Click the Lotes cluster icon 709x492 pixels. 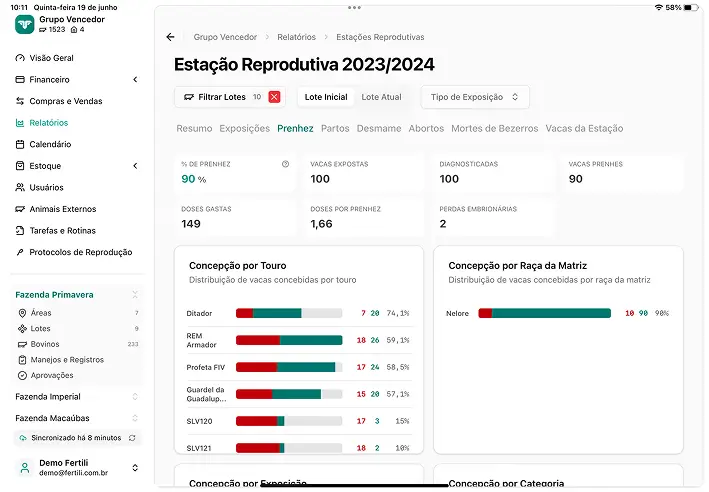(22, 329)
